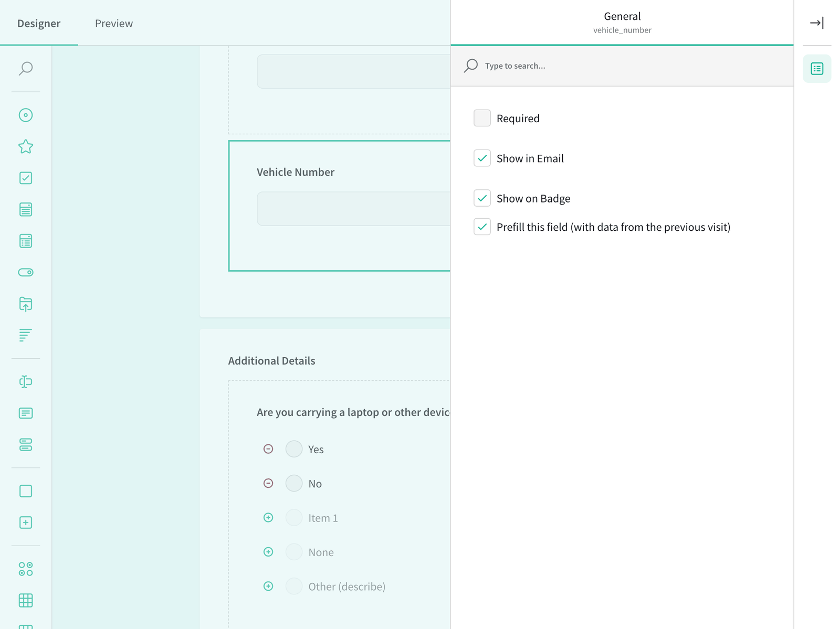The image size is (840, 629).
Task: Select the Rating star toolbox icon
Action: (x=26, y=146)
